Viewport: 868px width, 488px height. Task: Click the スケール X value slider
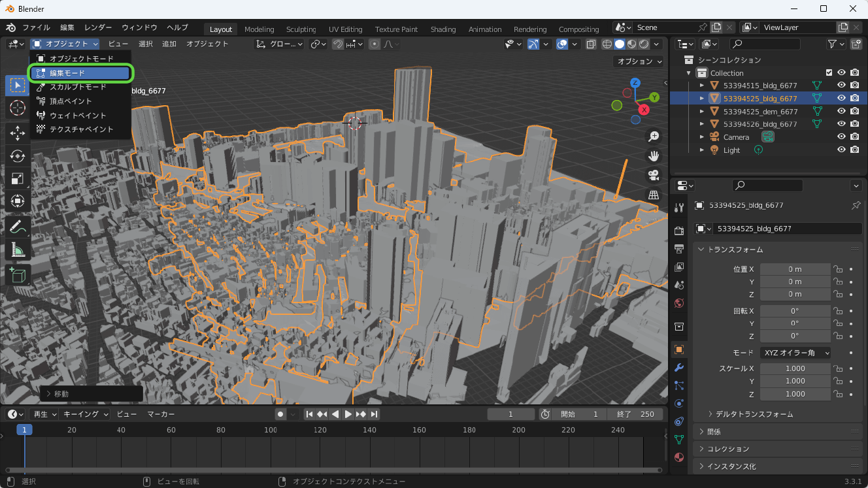(795, 368)
